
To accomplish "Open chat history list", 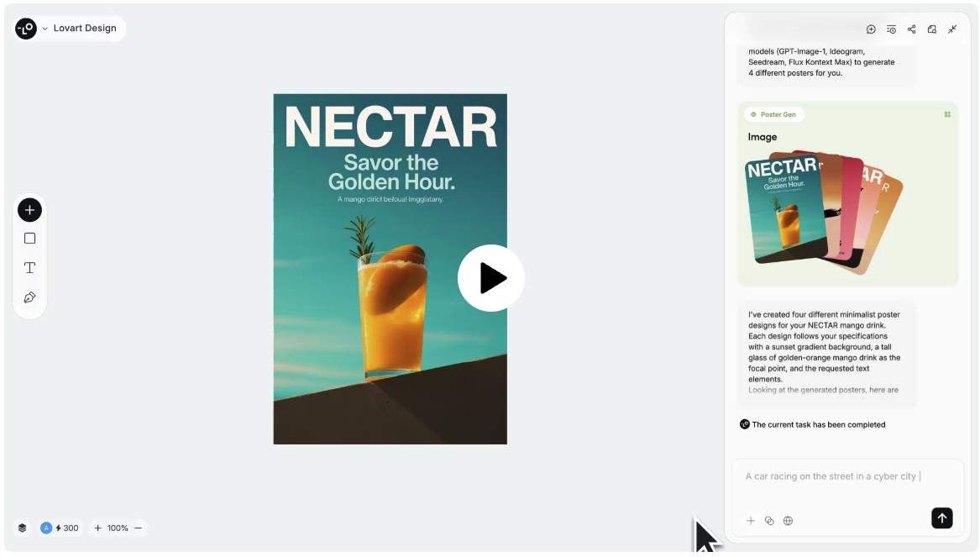I will click(x=891, y=29).
